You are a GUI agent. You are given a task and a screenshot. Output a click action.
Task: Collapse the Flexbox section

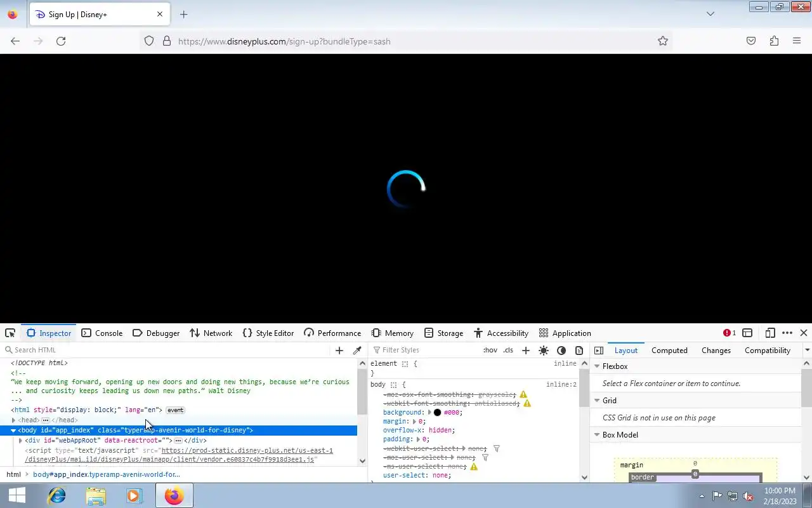597,366
